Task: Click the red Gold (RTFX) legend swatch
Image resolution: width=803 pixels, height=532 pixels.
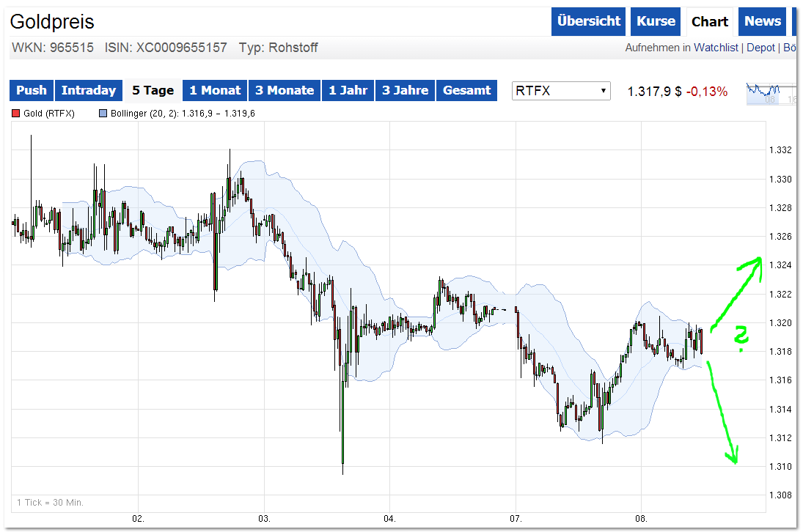Action: pos(16,114)
